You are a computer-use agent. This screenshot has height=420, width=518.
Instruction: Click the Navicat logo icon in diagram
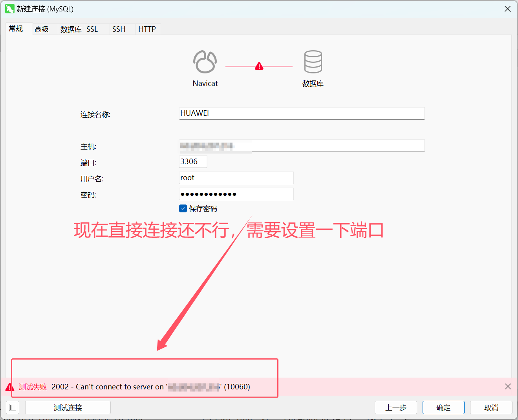point(205,62)
